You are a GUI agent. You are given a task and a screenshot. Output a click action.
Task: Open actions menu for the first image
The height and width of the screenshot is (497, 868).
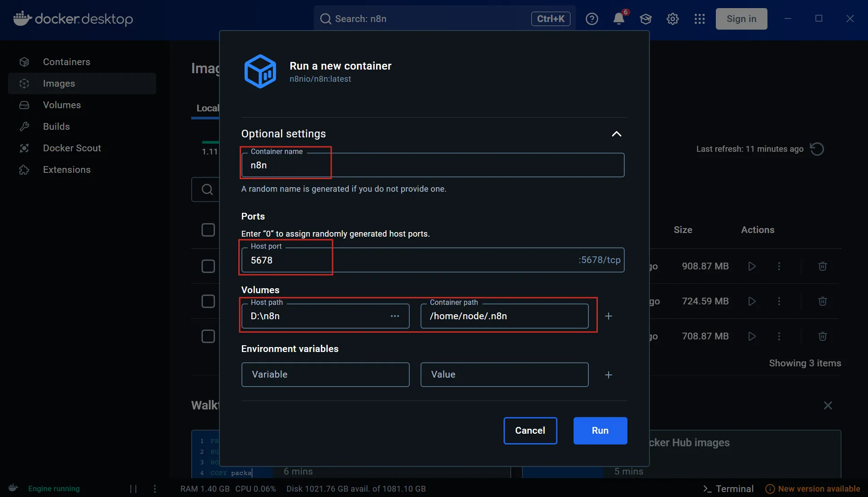pyautogui.click(x=780, y=266)
